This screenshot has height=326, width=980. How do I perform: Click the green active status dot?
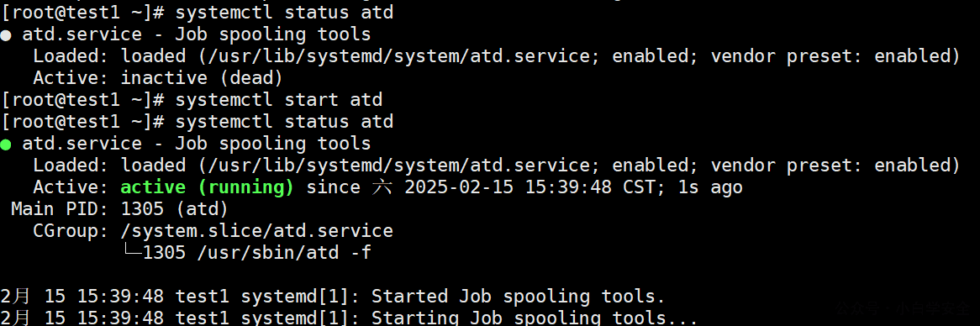[6, 145]
